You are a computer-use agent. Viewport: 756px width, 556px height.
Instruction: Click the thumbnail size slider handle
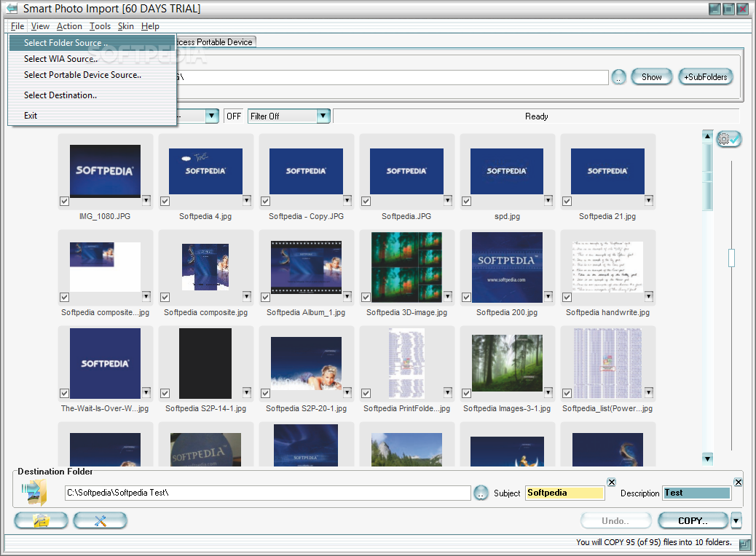[x=731, y=258]
